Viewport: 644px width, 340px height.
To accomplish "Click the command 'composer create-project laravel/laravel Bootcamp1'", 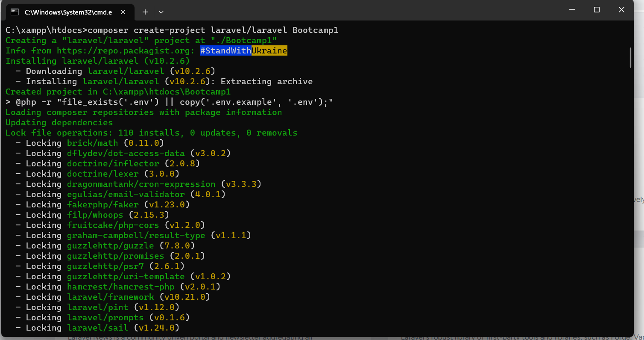I will (x=213, y=30).
